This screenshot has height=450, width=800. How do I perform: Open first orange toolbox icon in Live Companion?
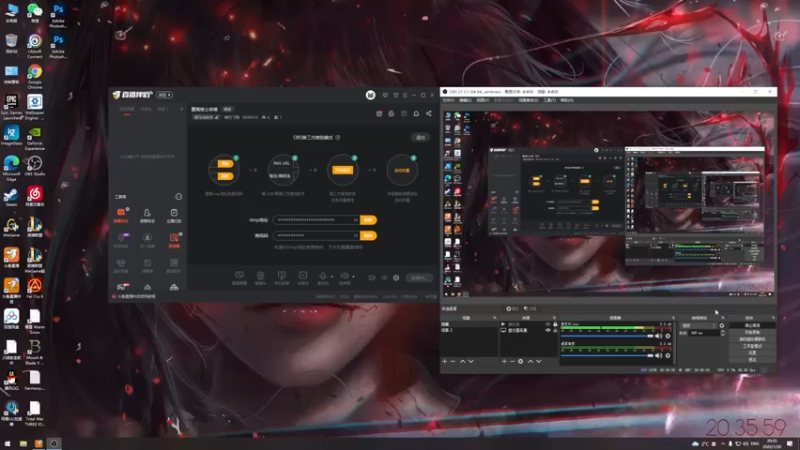[x=121, y=212]
